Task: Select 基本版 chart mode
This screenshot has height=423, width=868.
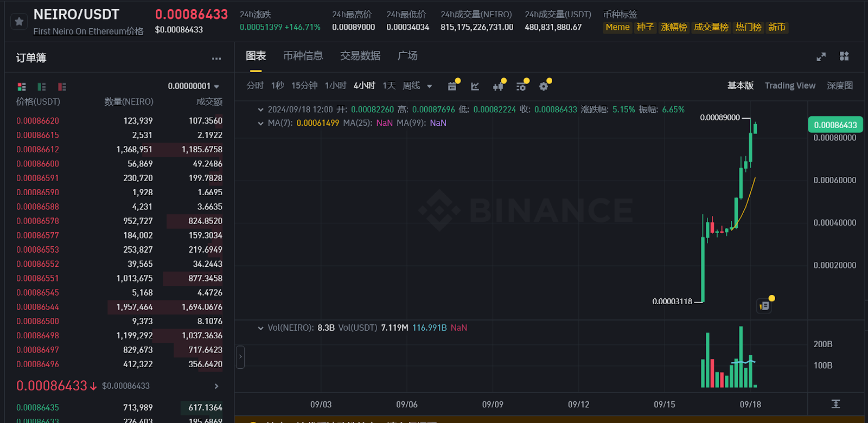Action: pos(741,86)
